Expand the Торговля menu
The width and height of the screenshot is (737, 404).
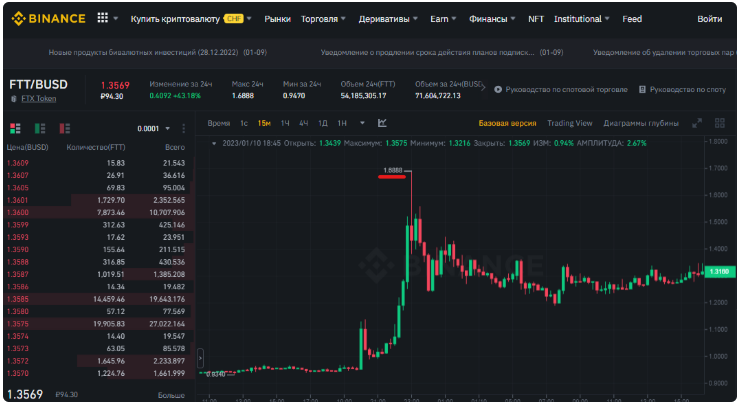(x=323, y=19)
